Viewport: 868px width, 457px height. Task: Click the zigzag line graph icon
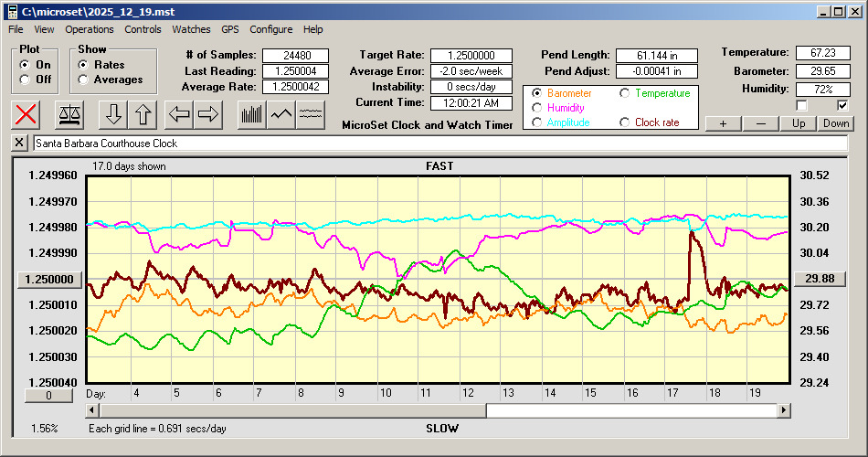coord(282,114)
